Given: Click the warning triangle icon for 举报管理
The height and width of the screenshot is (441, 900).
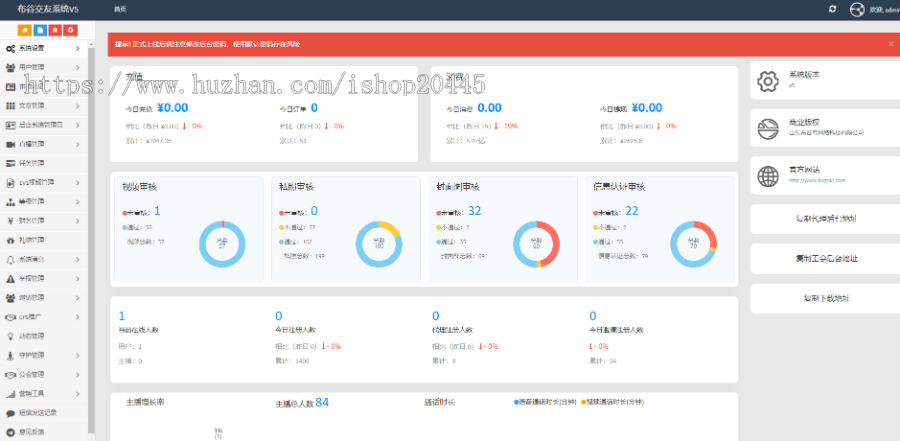Looking at the screenshot, I should [x=10, y=278].
